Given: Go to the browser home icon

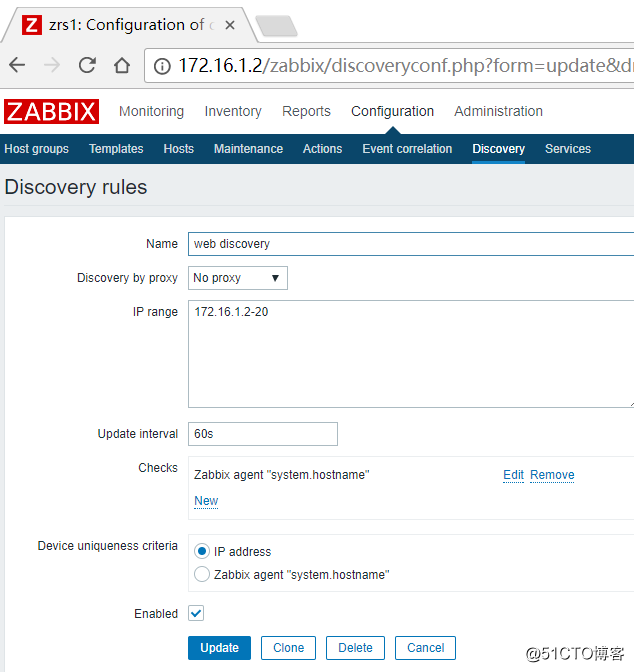Looking at the screenshot, I should (122, 66).
